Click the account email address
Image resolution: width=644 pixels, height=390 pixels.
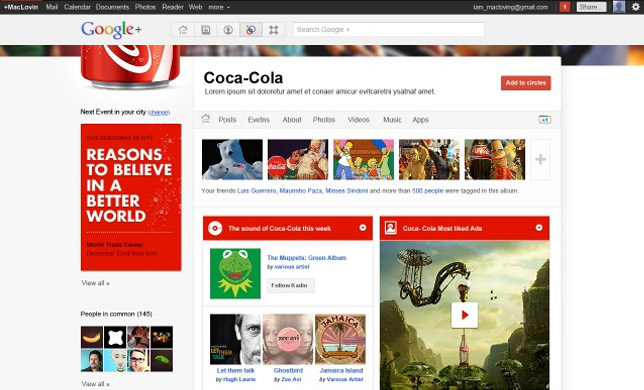[511, 7]
